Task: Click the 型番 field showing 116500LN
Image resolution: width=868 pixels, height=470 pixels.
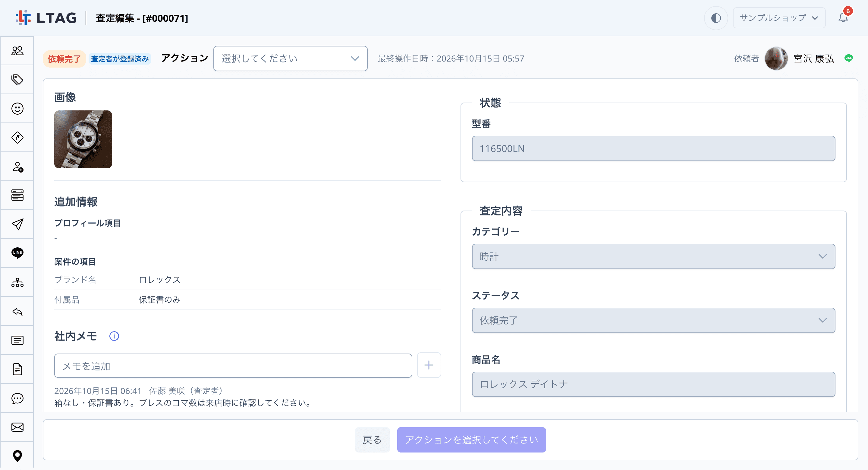Action: coord(653,149)
